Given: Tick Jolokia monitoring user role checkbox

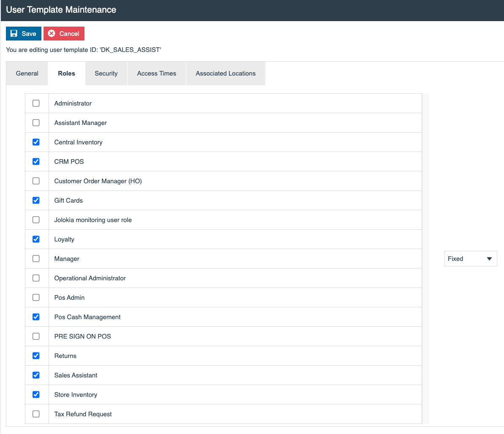Looking at the screenshot, I should tap(36, 220).
